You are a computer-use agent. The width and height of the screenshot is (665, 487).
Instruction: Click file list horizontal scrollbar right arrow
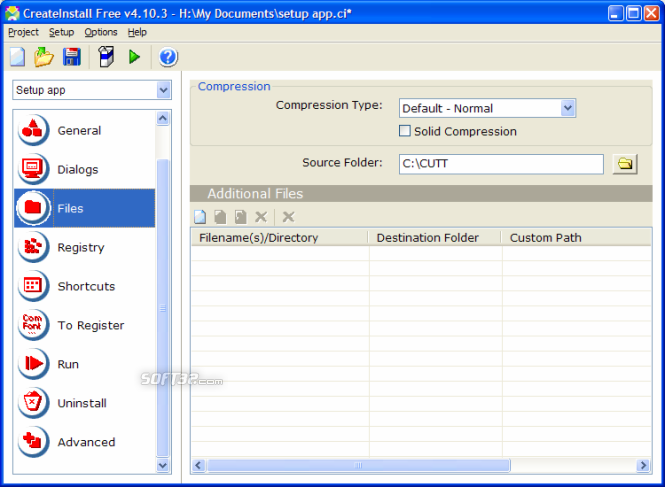click(x=643, y=465)
